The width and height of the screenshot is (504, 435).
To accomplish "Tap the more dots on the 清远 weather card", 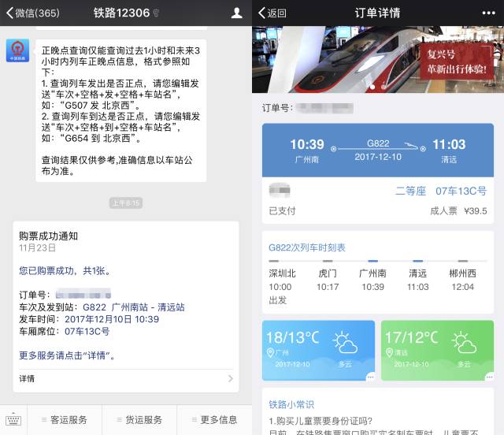I will (490, 377).
